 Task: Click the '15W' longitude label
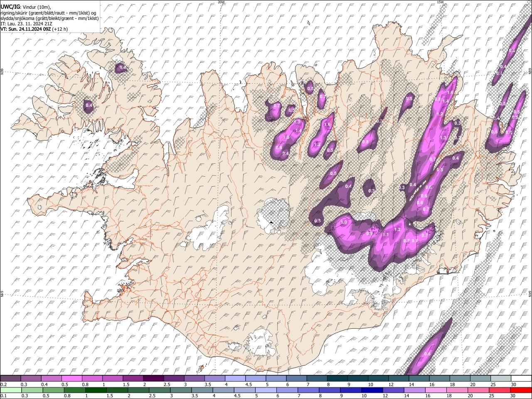[440, 2]
